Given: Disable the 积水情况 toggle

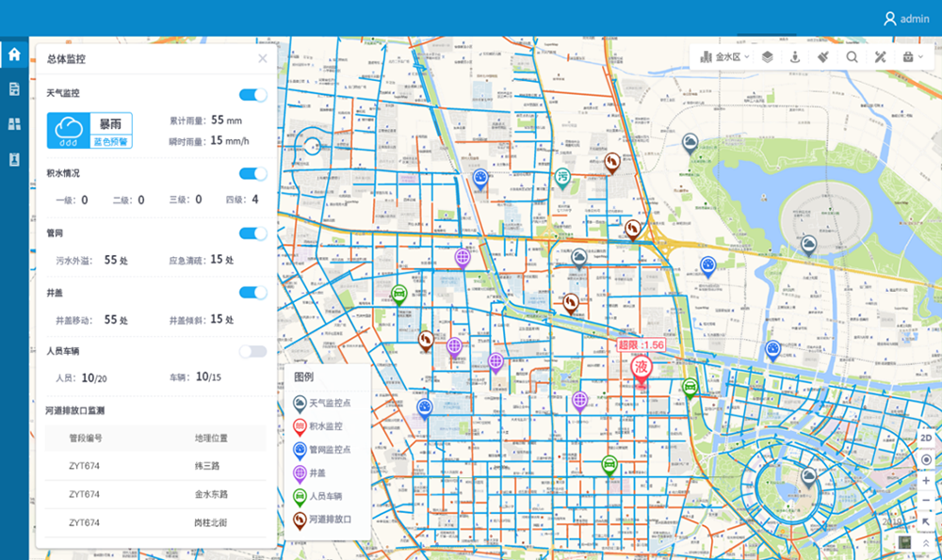Looking at the screenshot, I should (x=252, y=174).
